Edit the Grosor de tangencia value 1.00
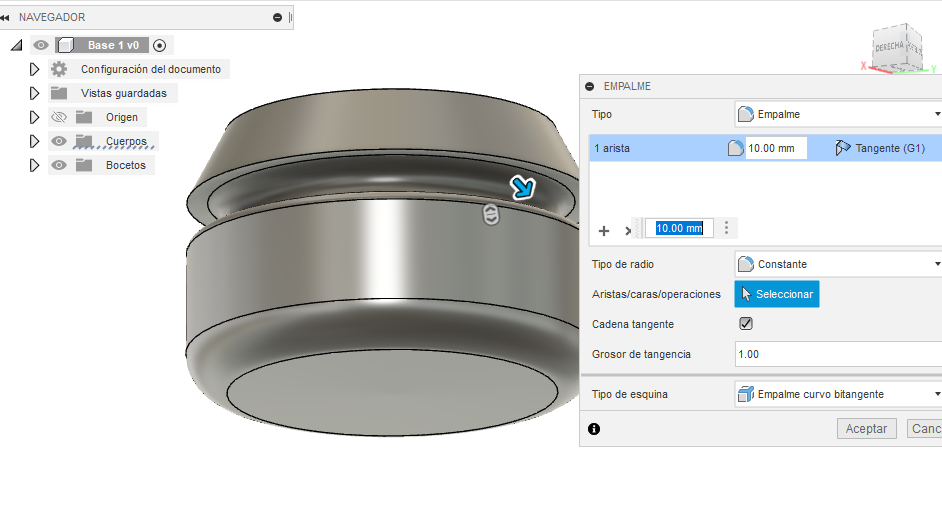The image size is (942, 514). (838, 354)
